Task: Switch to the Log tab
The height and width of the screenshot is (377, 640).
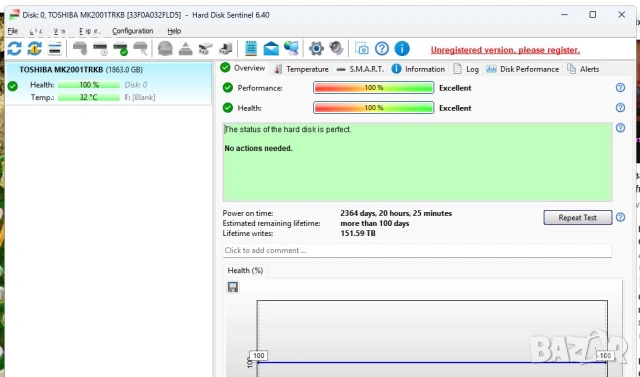Action: (466, 69)
